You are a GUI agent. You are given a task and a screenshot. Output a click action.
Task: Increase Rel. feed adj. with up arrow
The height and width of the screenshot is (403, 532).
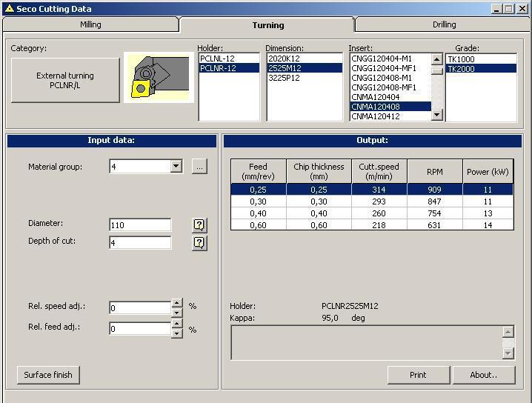pos(177,323)
